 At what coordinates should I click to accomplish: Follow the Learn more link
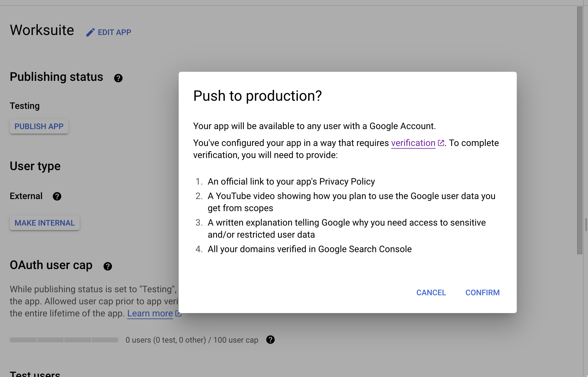tap(150, 313)
